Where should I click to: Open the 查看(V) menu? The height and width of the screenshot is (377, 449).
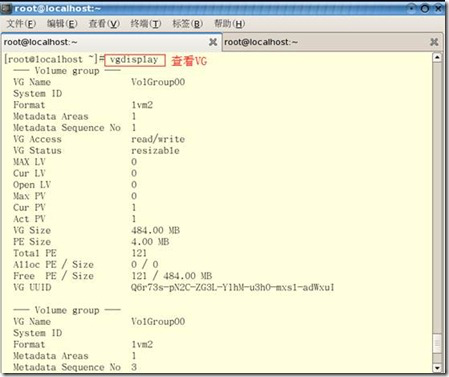(x=104, y=24)
